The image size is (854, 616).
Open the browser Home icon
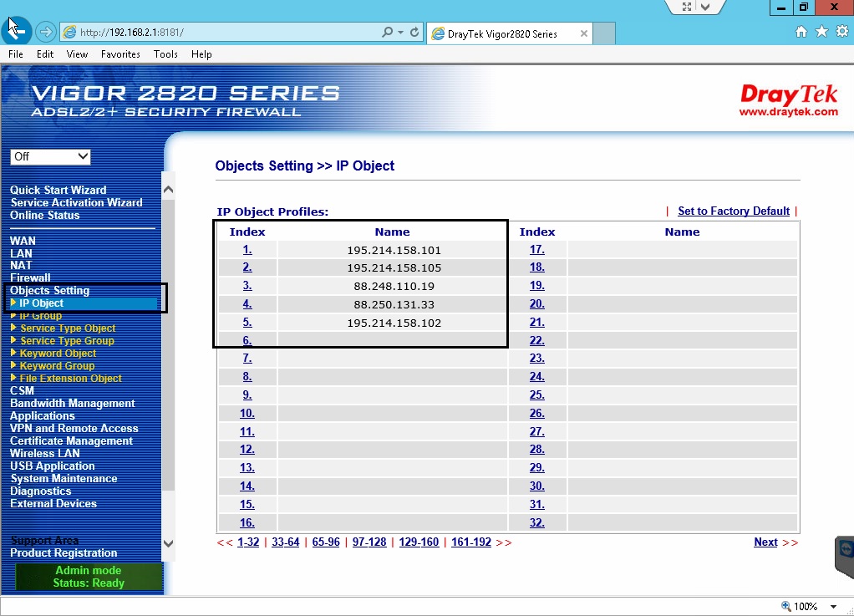[801, 32]
